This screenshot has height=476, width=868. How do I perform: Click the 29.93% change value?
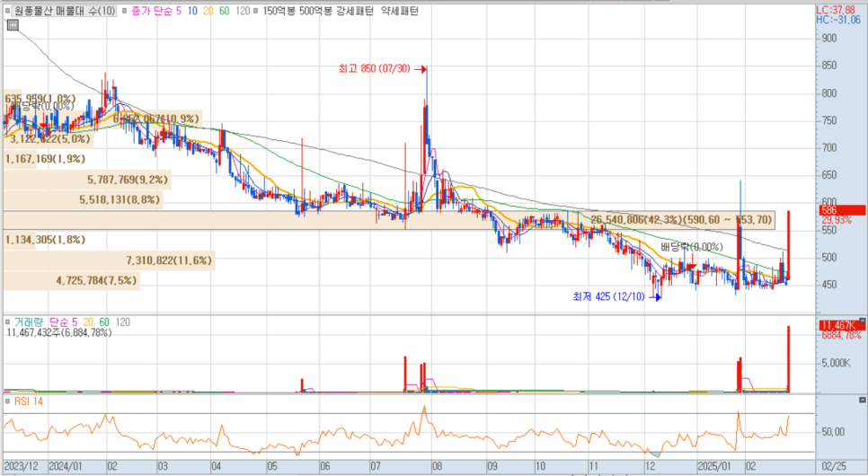pyautogui.click(x=837, y=220)
